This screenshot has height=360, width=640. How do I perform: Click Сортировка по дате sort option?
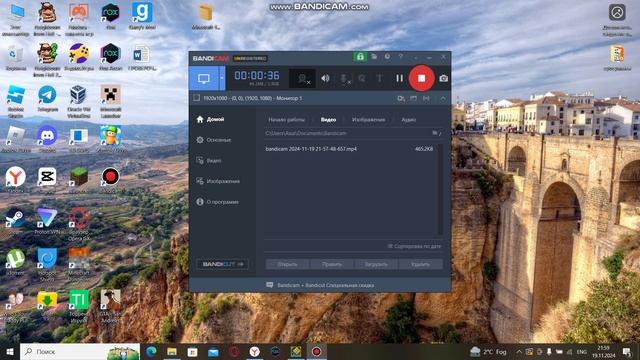click(414, 246)
